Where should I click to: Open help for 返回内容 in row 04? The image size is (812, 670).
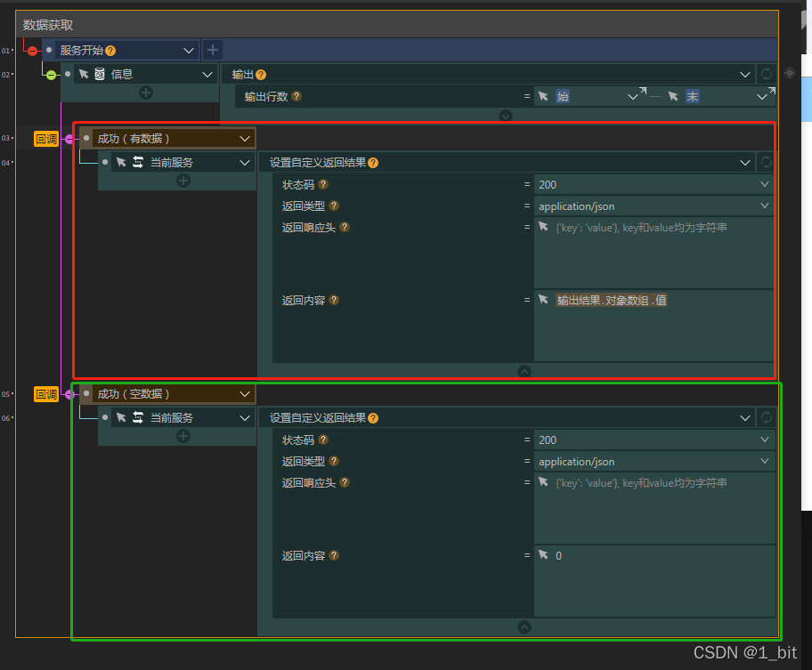tap(334, 300)
